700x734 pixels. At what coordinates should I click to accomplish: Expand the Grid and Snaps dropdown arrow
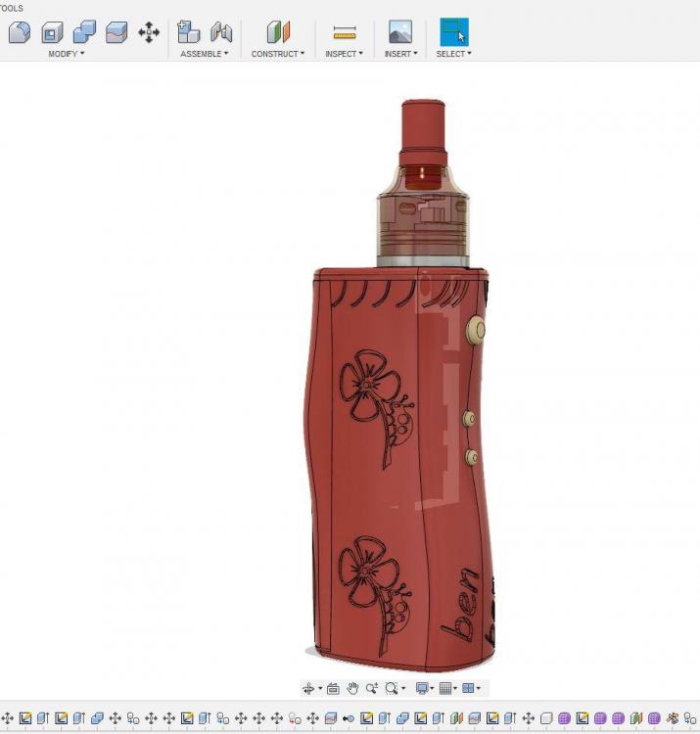click(x=455, y=688)
